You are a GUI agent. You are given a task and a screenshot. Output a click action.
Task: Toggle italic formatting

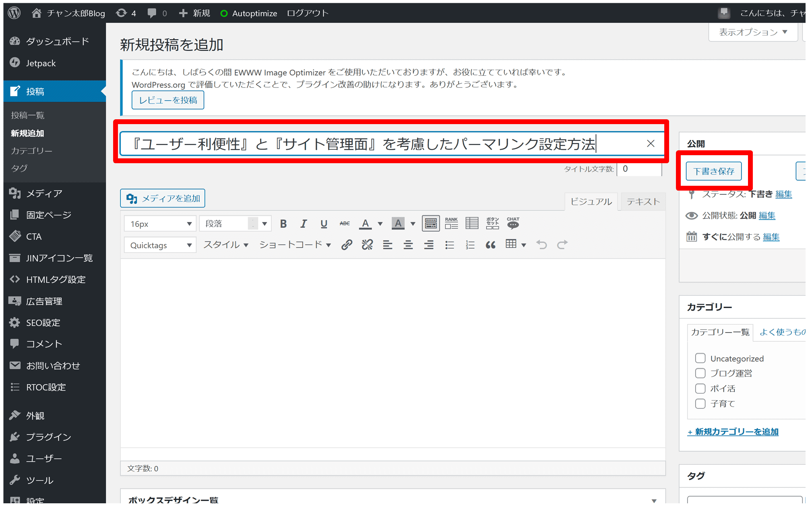point(304,224)
